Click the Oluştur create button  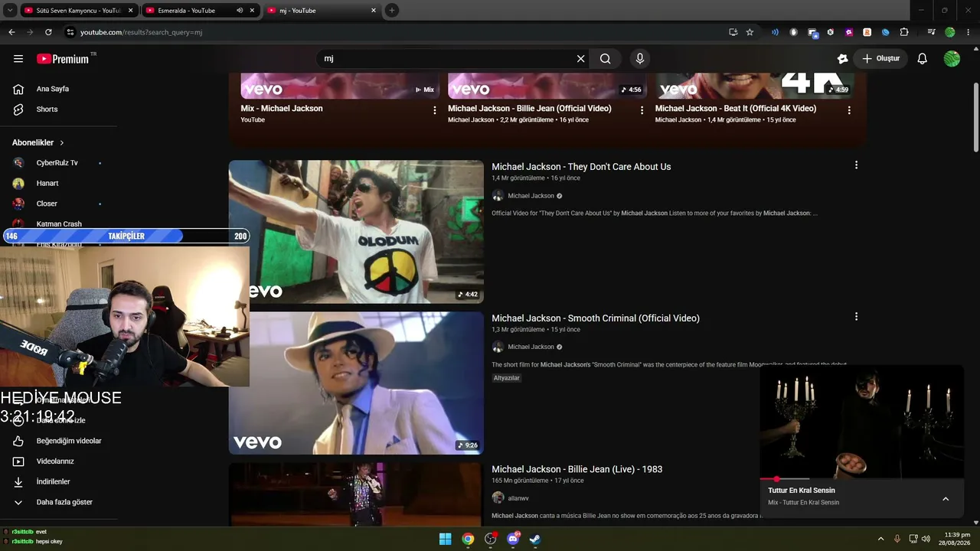[x=880, y=59]
